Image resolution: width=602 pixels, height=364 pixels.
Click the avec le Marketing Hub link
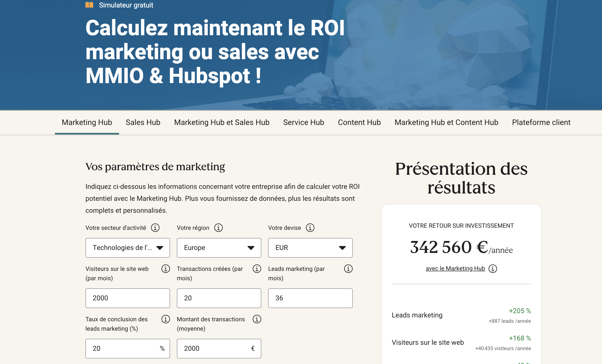point(455,269)
